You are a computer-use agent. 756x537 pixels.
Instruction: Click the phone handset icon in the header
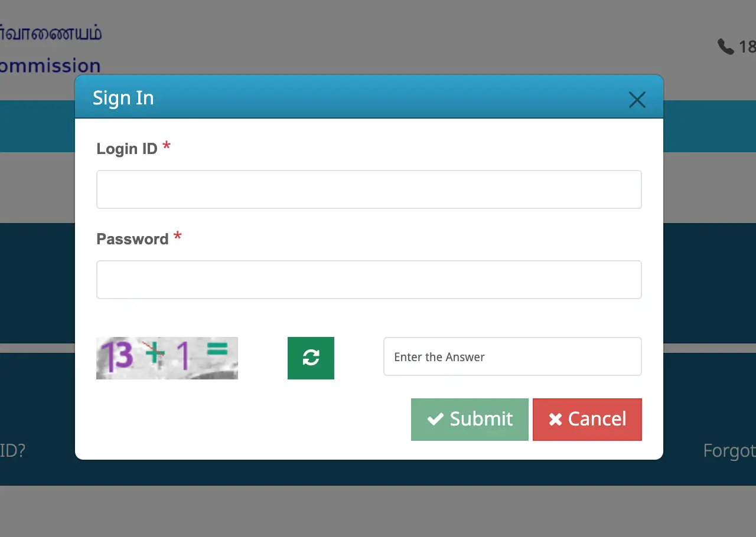tap(725, 46)
